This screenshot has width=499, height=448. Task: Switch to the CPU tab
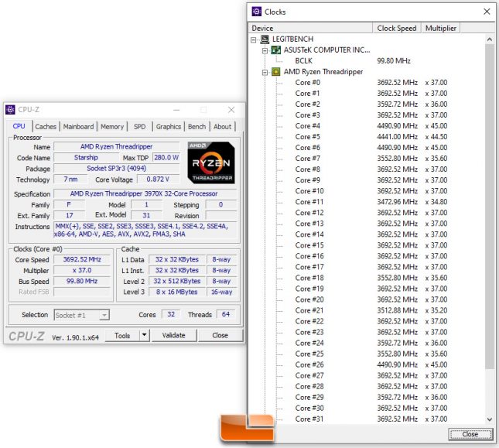[x=19, y=126]
